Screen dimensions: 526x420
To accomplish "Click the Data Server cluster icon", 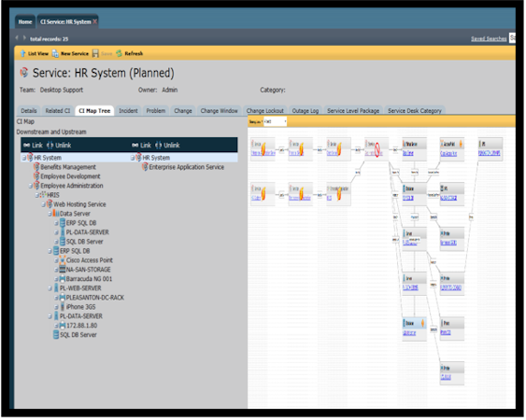I will tap(56, 214).
